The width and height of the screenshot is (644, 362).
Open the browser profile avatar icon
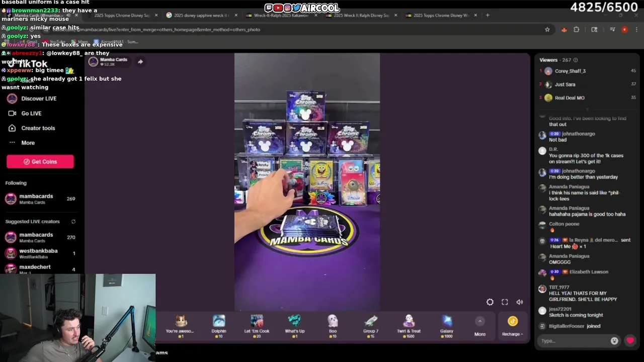624,30
